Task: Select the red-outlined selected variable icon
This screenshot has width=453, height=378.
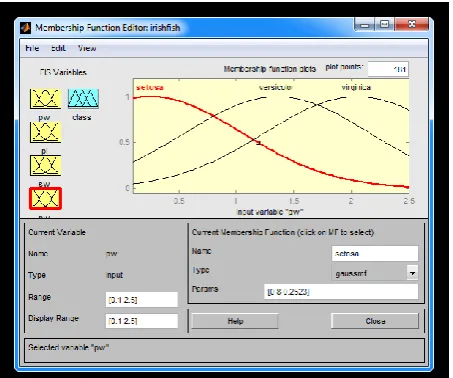Action: point(45,199)
